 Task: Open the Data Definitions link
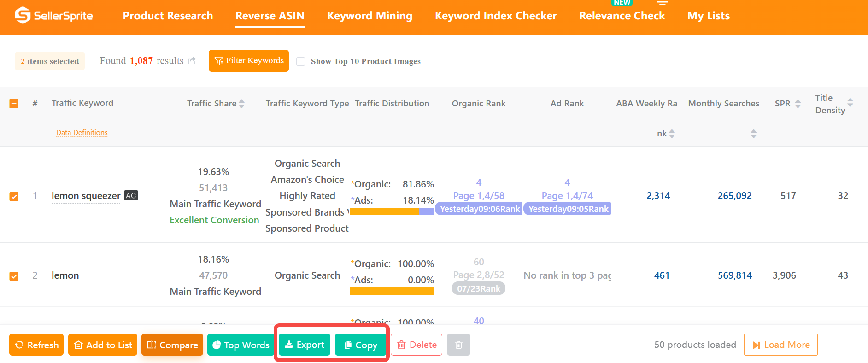82,133
